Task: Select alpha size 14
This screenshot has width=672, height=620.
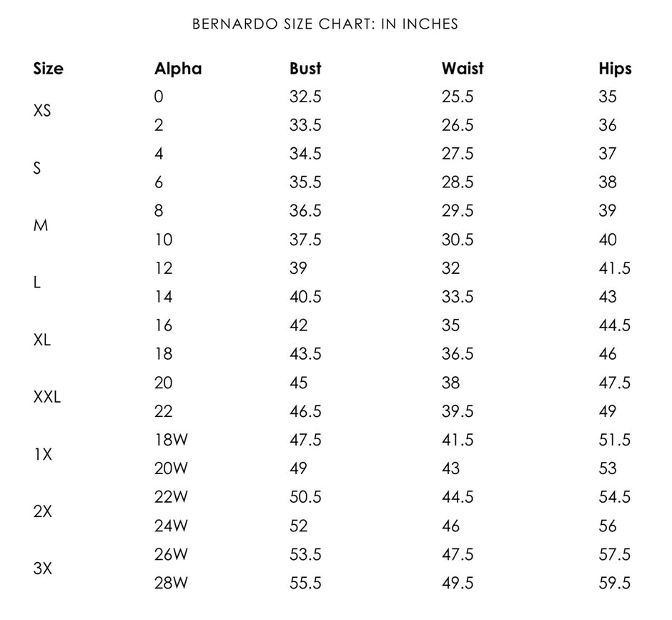Action: point(163,297)
